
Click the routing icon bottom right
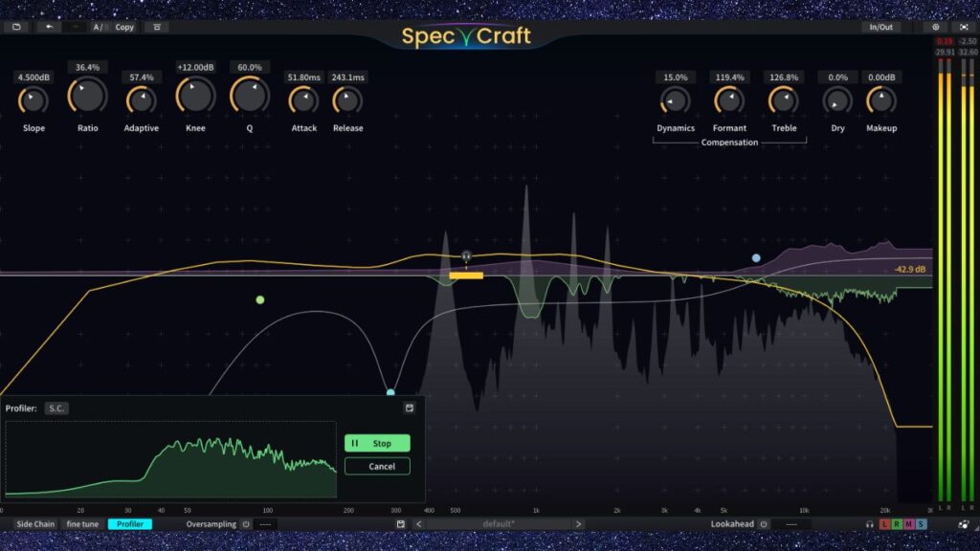(963, 524)
